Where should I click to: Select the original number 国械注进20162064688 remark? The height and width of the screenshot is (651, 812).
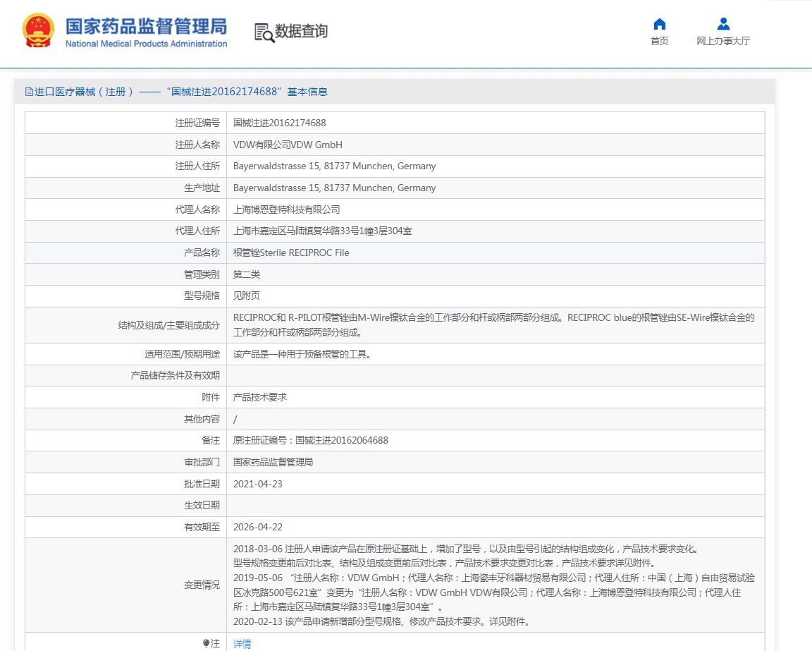click(311, 440)
